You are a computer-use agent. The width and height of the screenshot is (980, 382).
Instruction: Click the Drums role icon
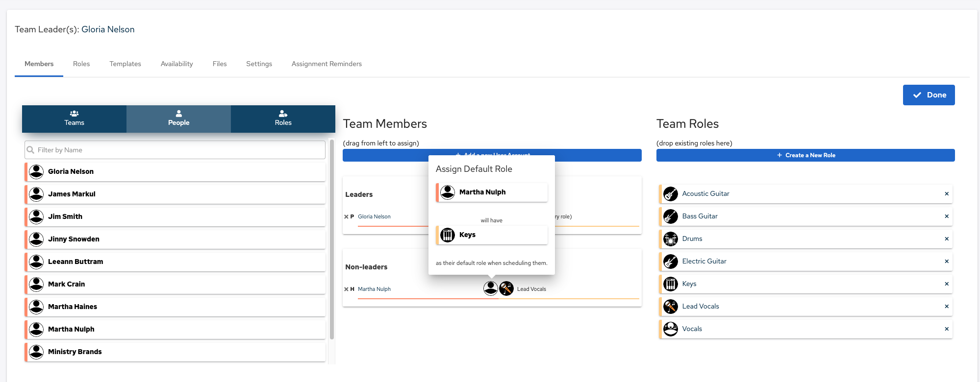(x=670, y=239)
